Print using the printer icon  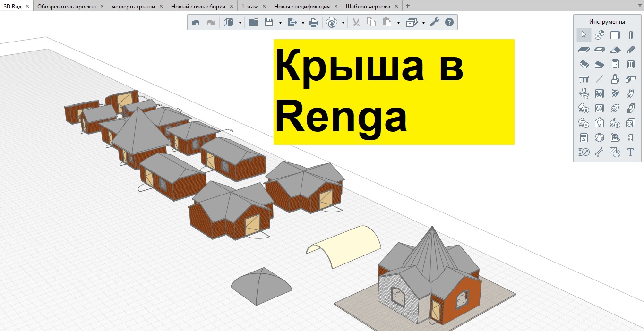(314, 22)
